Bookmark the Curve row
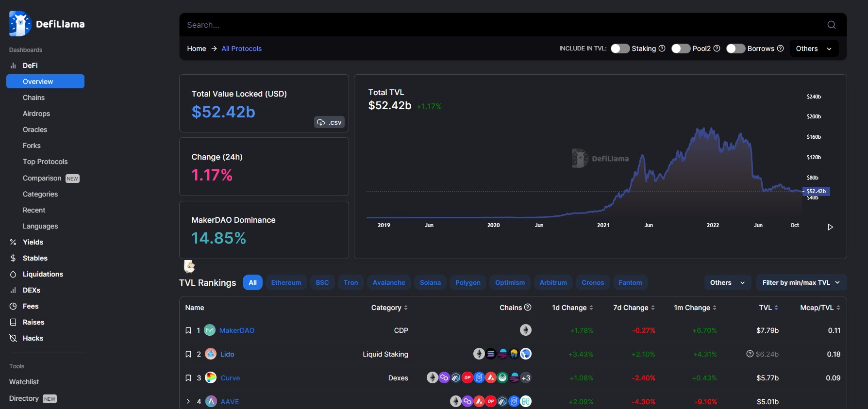 pos(188,378)
